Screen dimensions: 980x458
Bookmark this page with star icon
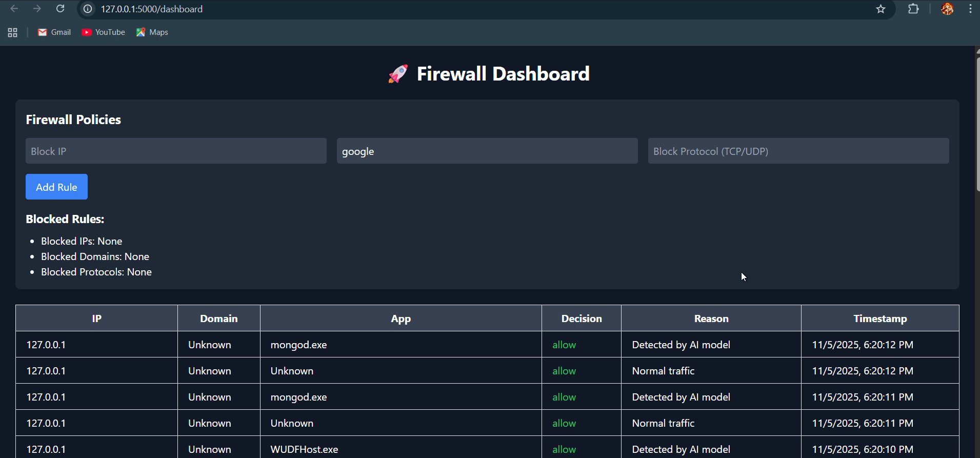pos(881,9)
